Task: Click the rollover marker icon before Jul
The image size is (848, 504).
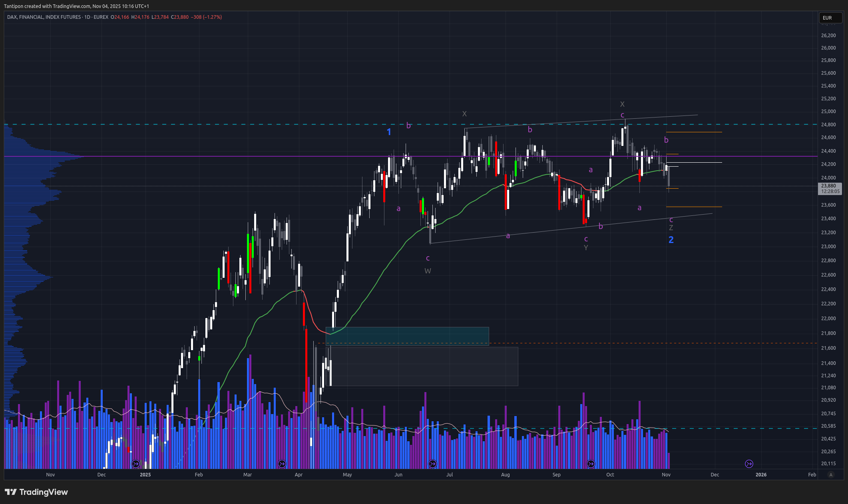Action: pos(432,464)
